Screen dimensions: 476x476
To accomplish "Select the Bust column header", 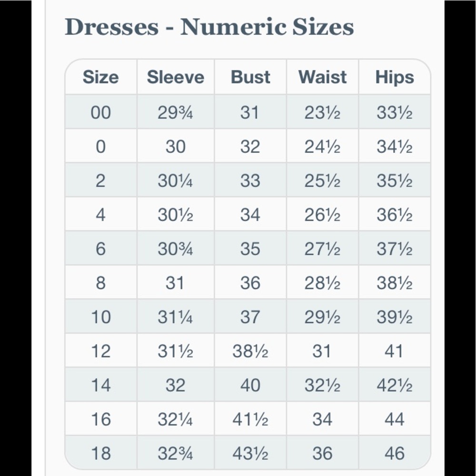I will pos(250,77).
